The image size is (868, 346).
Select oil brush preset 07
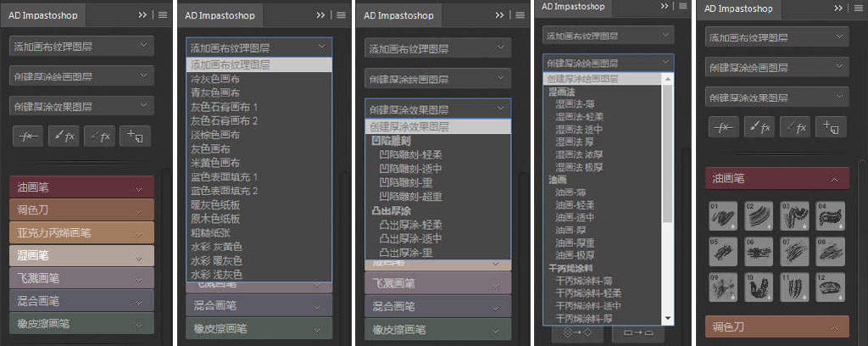[795, 251]
